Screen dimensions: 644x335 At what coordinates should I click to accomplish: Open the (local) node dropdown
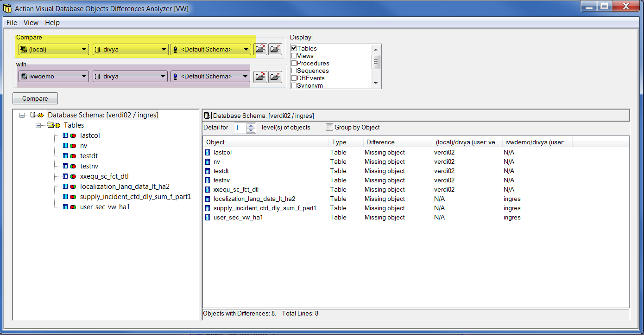click(84, 49)
